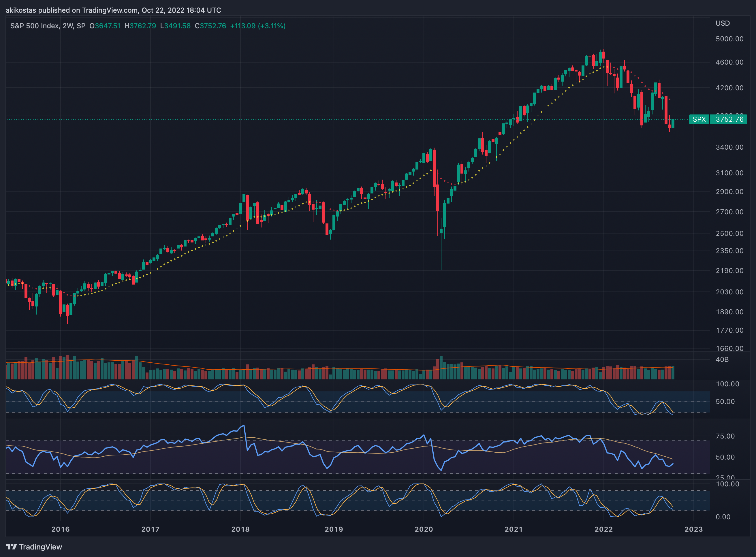This screenshot has height=557, width=756.
Task: Click the 2030.00 price axis label
Action: pos(730,292)
